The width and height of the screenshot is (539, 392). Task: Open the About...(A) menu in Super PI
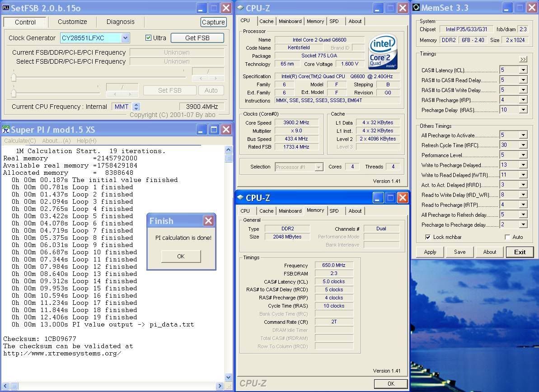click(56, 140)
